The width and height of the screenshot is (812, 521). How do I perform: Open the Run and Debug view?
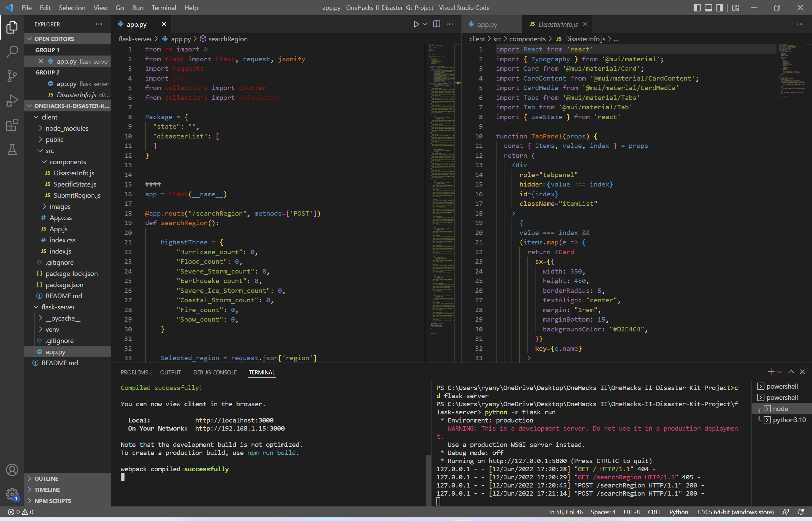pyautogui.click(x=12, y=101)
